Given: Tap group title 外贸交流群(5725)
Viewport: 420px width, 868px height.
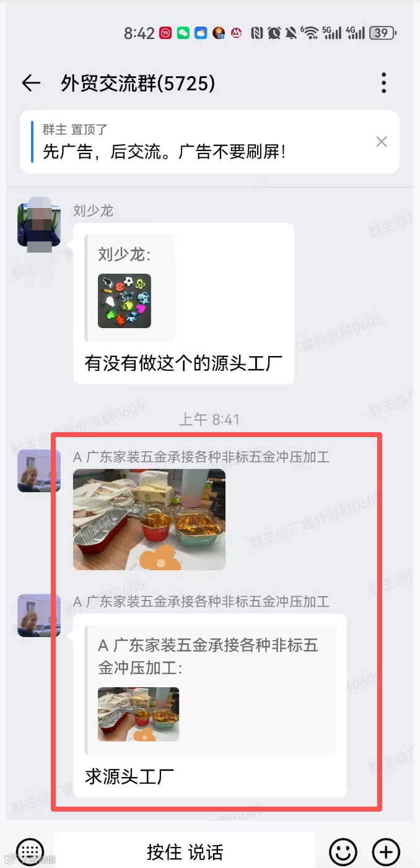Looking at the screenshot, I should [138, 83].
